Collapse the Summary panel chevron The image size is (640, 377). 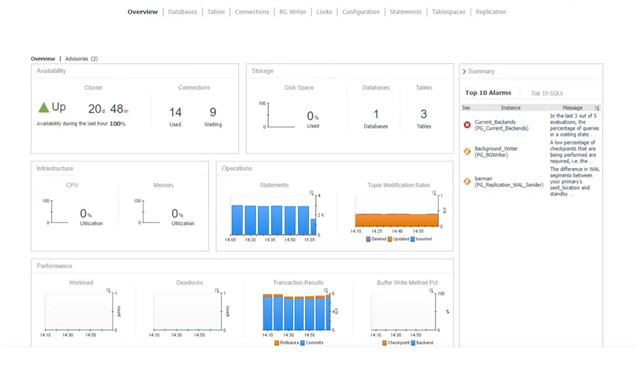click(x=464, y=71)
